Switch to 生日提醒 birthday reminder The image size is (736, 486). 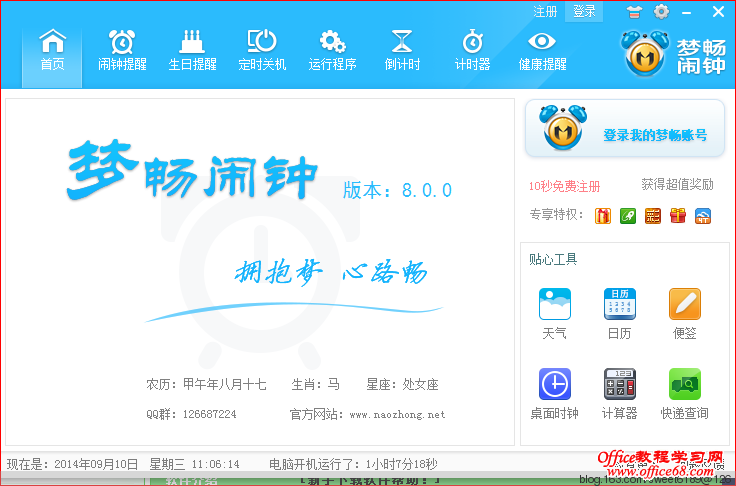(192, 51)
